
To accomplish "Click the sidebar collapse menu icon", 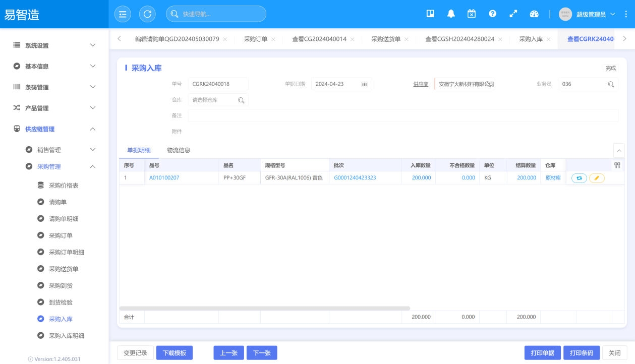I will tap(123, 14).
